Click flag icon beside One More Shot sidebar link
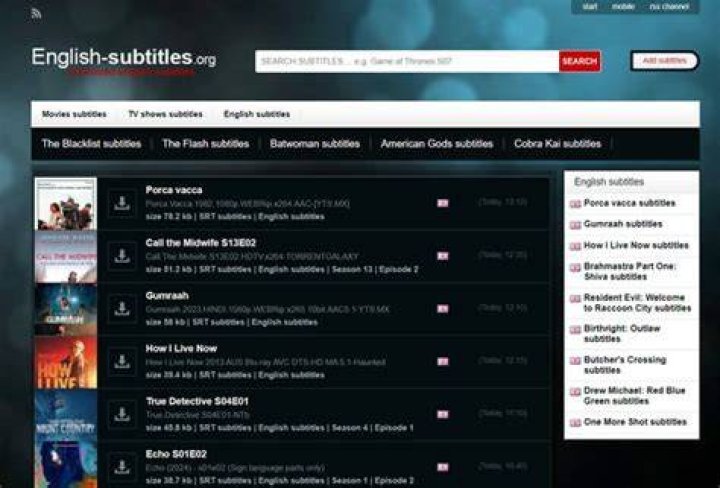 pos(575,423)
